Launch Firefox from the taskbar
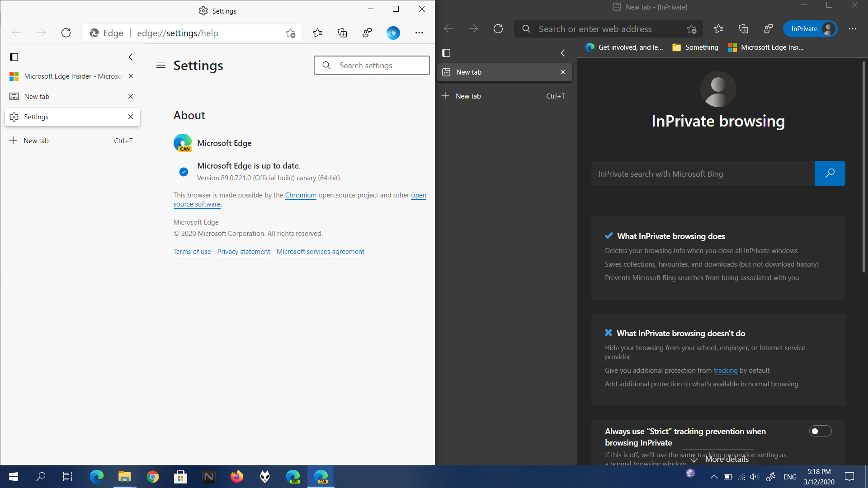868x488 pixels. click(236, 476)
